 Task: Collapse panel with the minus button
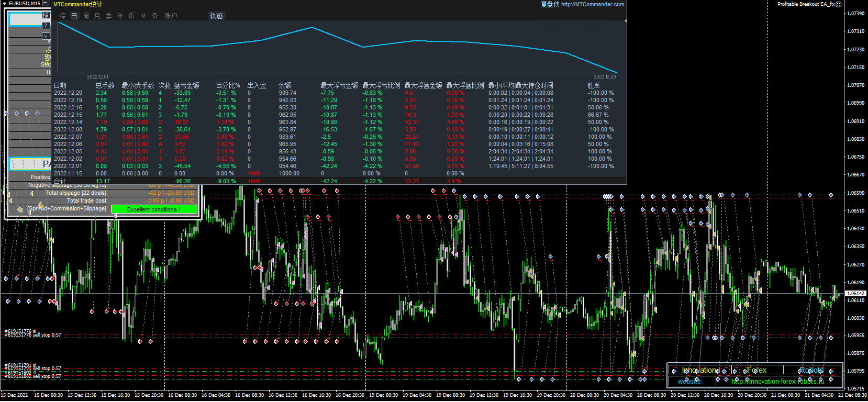point(46,3)
